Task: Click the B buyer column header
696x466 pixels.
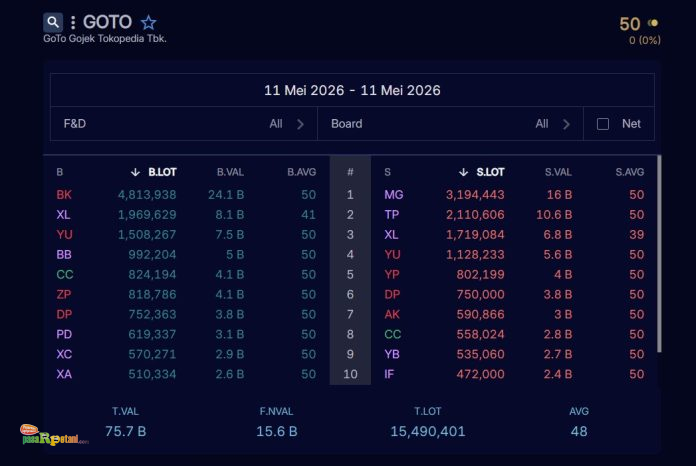Action: (59, 172)
